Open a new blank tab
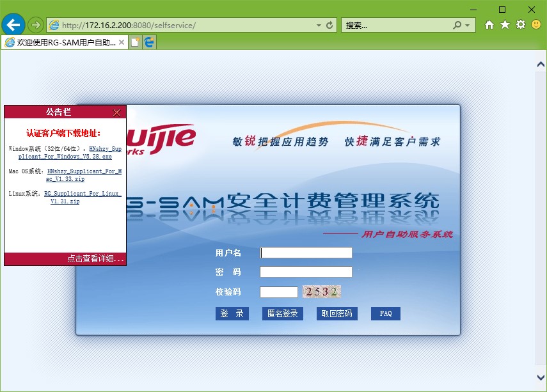Viewport: 547px width, 392px height. 135,42
